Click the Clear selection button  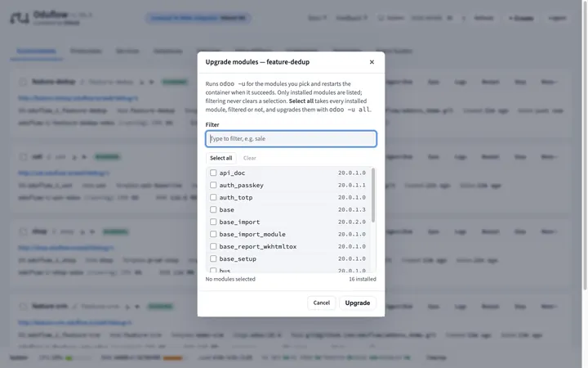point(249,158)
